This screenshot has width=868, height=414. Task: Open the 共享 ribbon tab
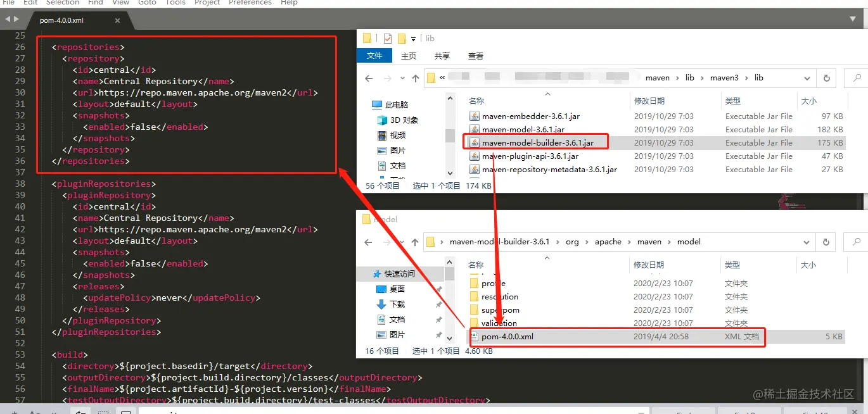tap(442, 56)
